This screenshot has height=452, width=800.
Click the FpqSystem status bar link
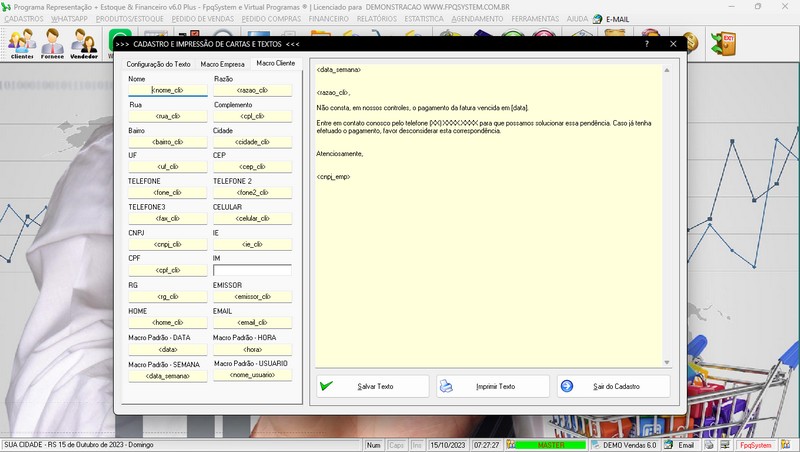click(756, 445)
